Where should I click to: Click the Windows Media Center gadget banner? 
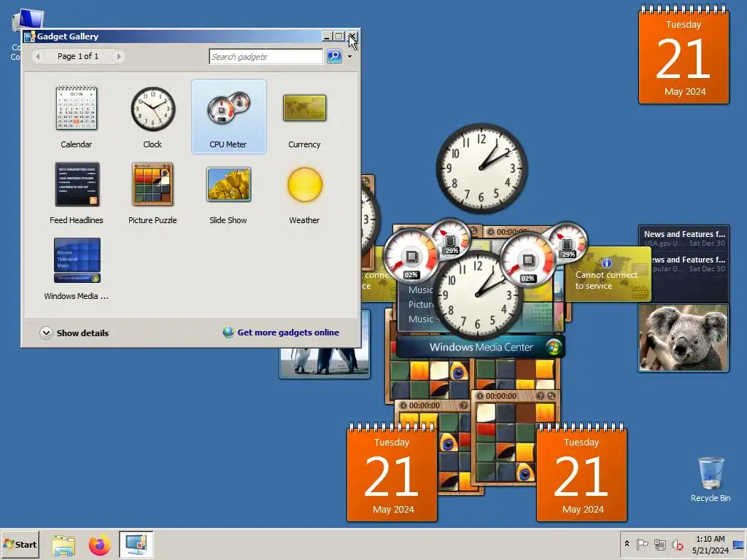[481, 347]
